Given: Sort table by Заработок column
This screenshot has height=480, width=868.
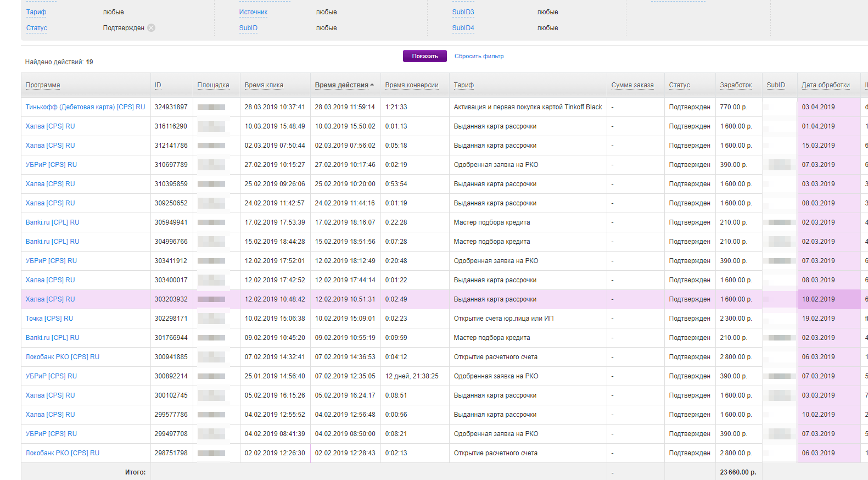Looking at the screenshot, I should (736, 85).
